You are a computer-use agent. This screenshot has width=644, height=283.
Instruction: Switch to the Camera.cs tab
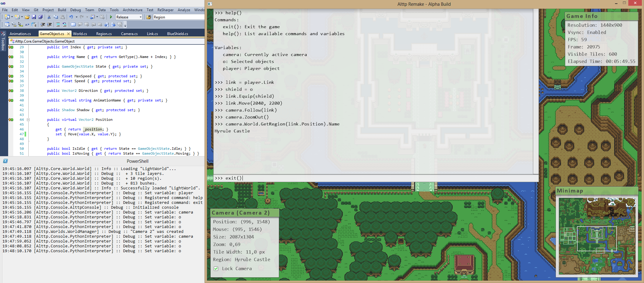(x=129, y=34)
